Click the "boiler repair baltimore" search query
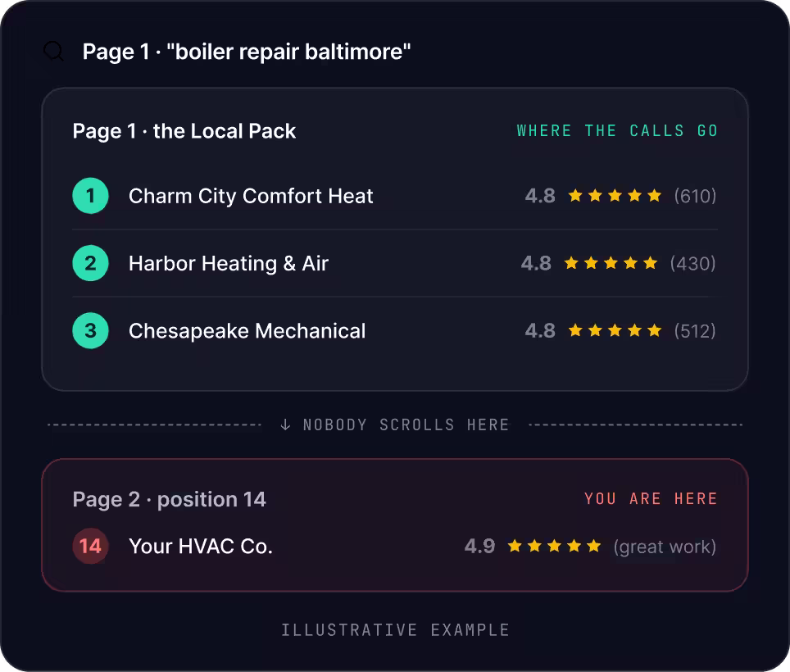This screenshot has height=672, width=790. point(288,52)
